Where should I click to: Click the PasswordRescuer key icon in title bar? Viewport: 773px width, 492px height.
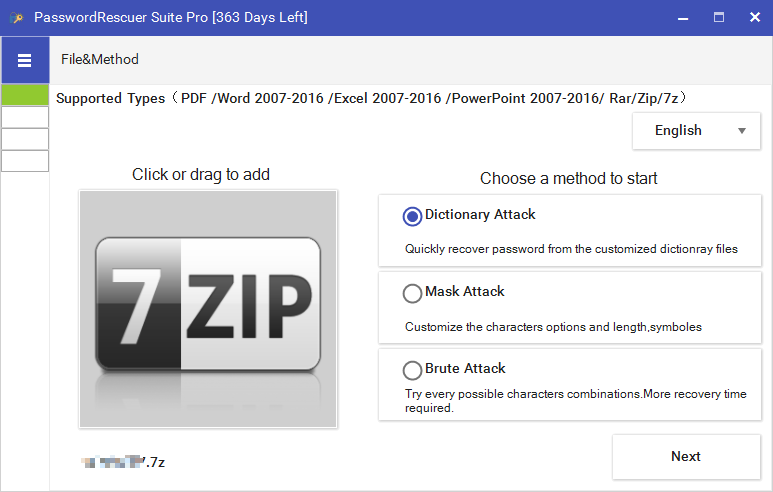pos(16,18)
